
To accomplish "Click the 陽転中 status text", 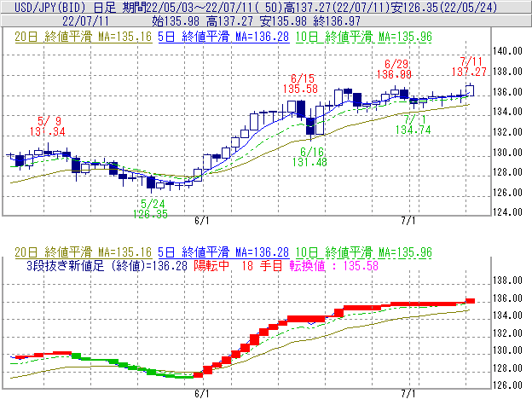I will pos(211,265).
